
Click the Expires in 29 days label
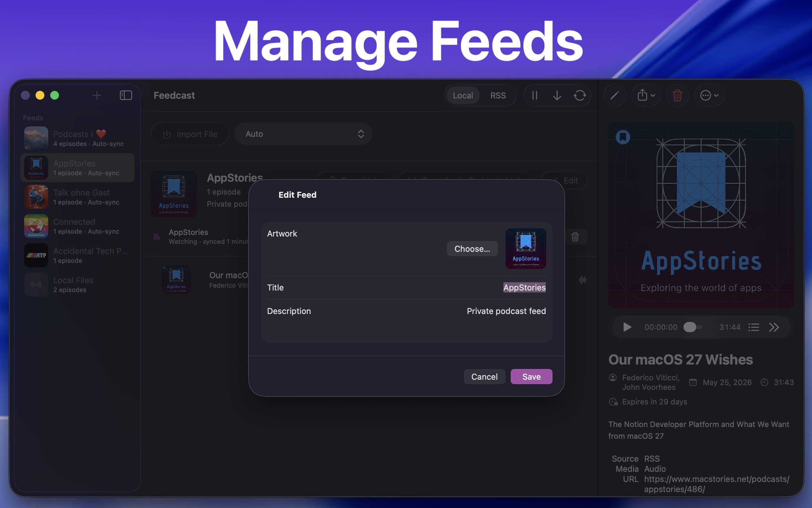[655, 402]
